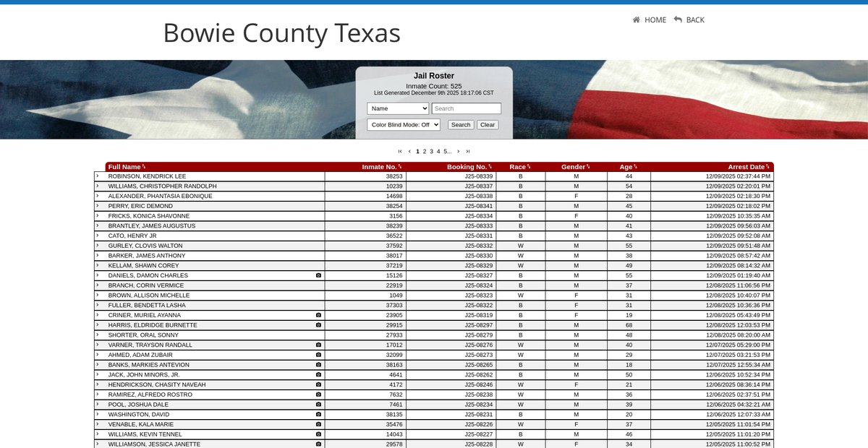Sort by Full Name using its sort icon
868x448 pixels.
point(144,167)
